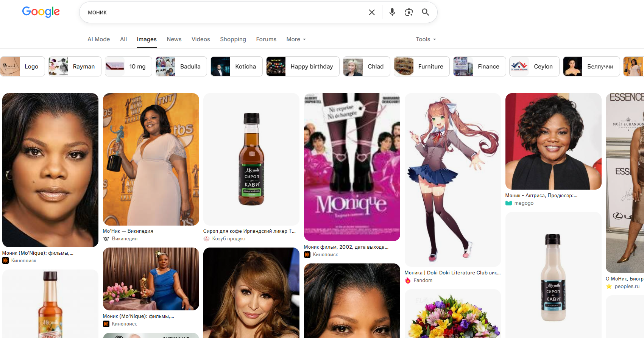Click Кинопоиск favicon under Моник фильм 2002

click(307, 255)
